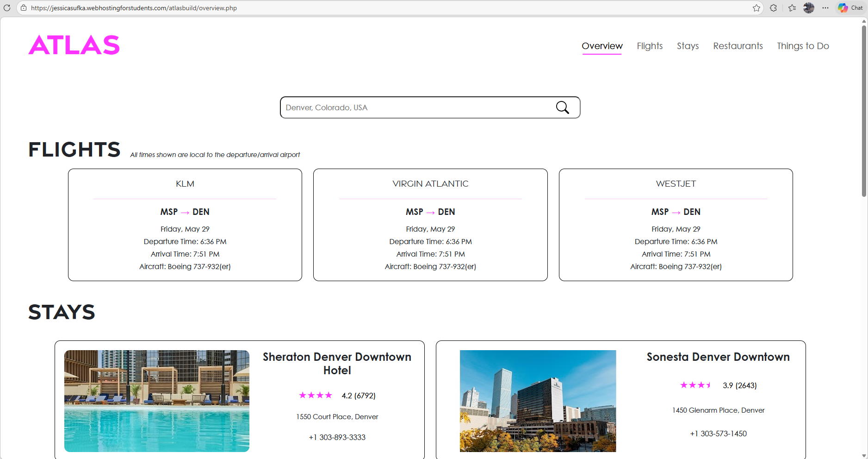Click Sonesta 3.9 (2643) rating text
Image resolution: width=868 pixels, height=459 pixels.
point(740,385)
